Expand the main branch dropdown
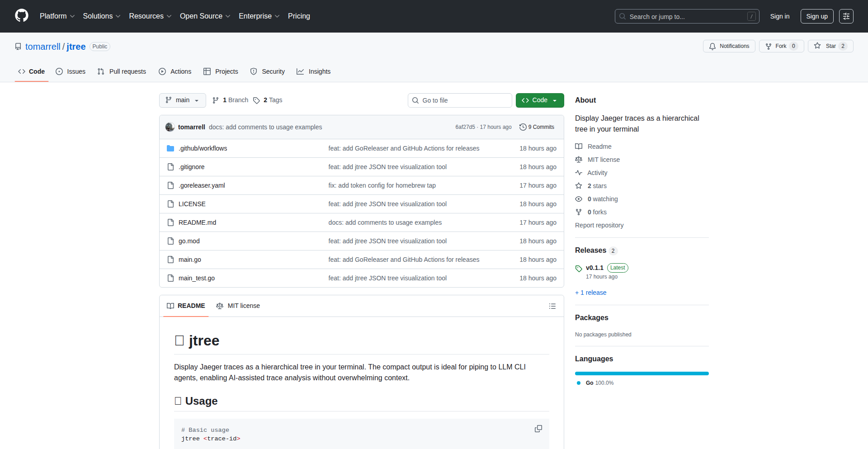Image resolution: width=868 pixels, height=449 pixels. point(182,100)
